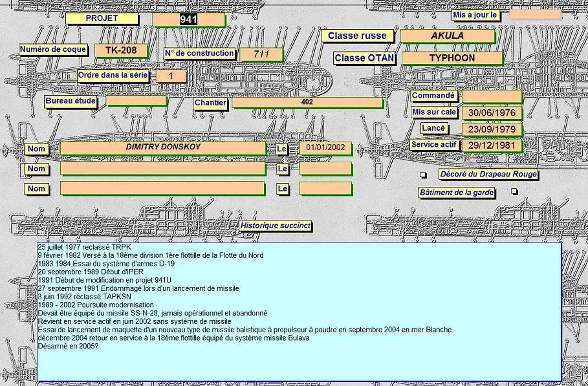Click inside the Historique succinct text area

pos(298,310)
